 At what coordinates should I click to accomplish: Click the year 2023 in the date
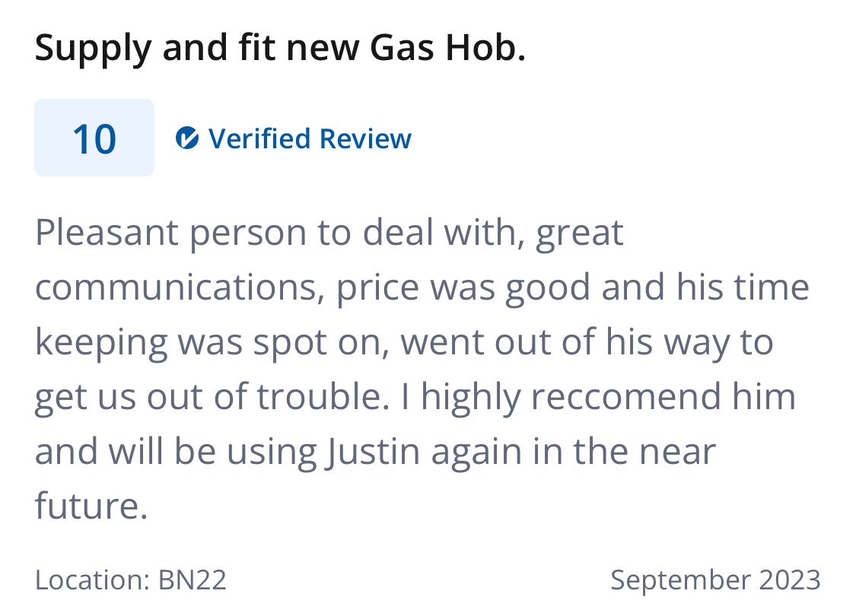(790, 579)
